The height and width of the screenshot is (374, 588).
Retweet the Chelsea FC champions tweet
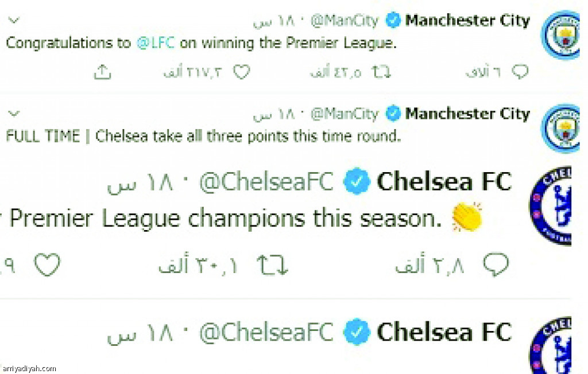tap(272, 265)
